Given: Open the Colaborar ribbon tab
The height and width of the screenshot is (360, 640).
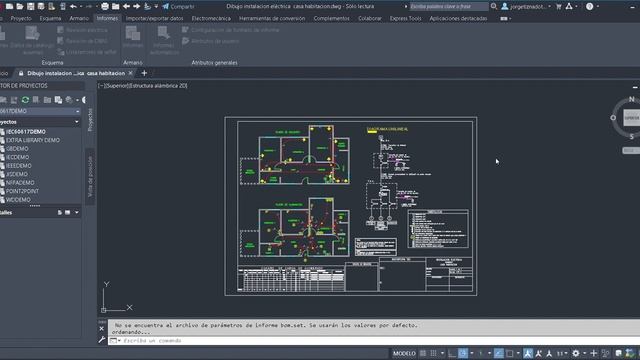Looking at the screenshot, I should (370, 18).
